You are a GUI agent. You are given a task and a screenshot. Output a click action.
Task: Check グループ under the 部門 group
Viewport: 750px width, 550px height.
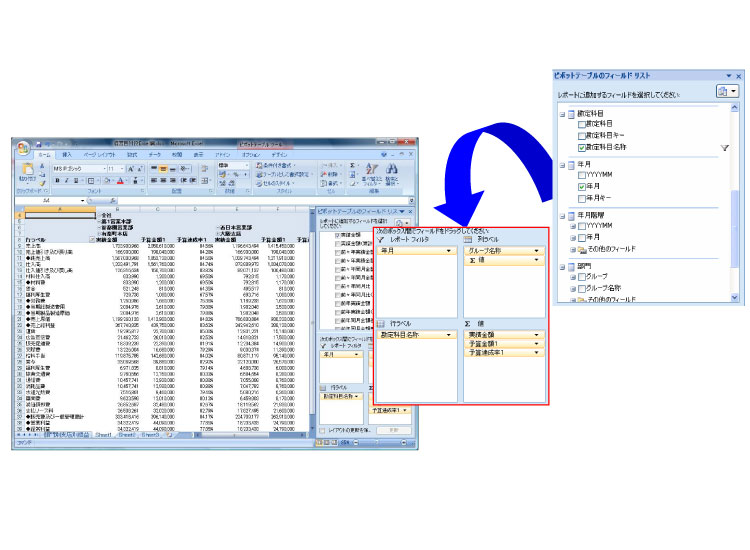pyautogui.click(x=582, y=277)
